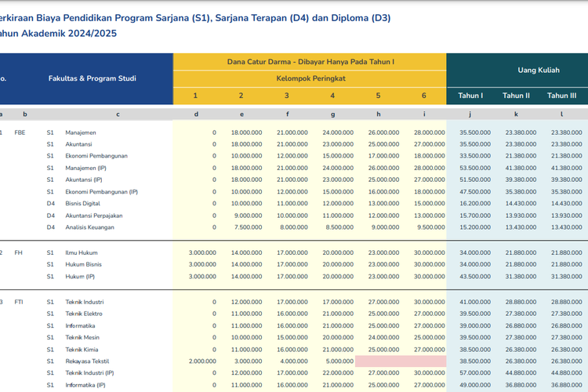The height and width of the screenshot is (392, 588).
Task: Click the pink merged cell in Rekayasa Tekstil row
Action: pos(401,361)
